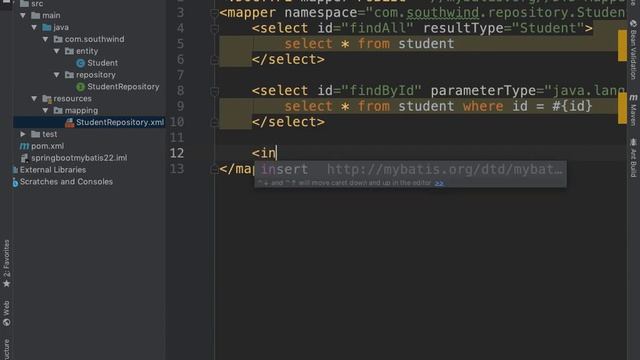Collapse the mapping folder arrow

(x=46, y=110)
